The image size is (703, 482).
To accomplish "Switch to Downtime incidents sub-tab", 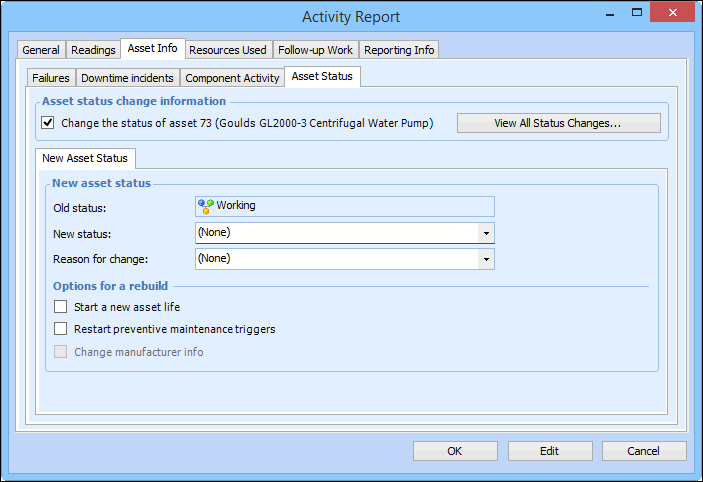I will (x=127, y=78).
